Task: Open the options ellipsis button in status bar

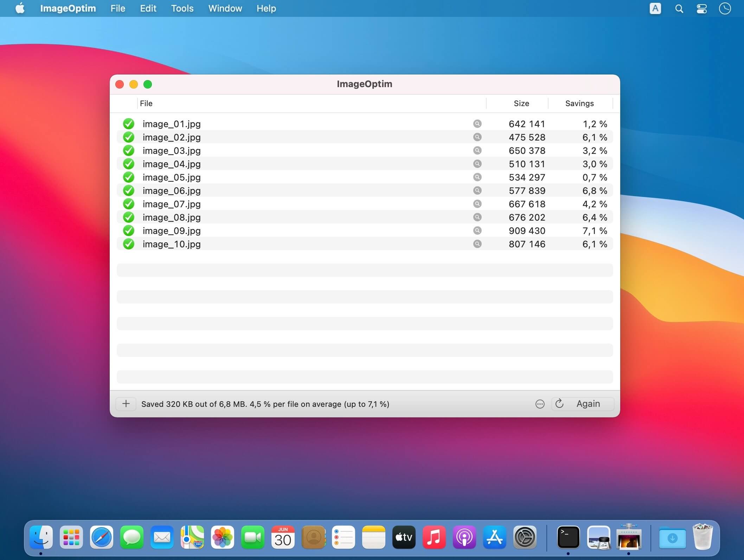Action: [540, 404]
